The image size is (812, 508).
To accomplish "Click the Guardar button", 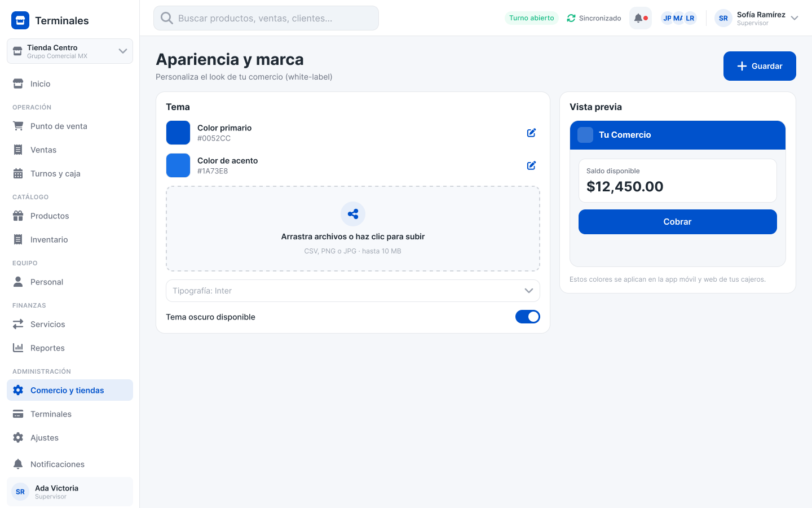I will (760, 66).
